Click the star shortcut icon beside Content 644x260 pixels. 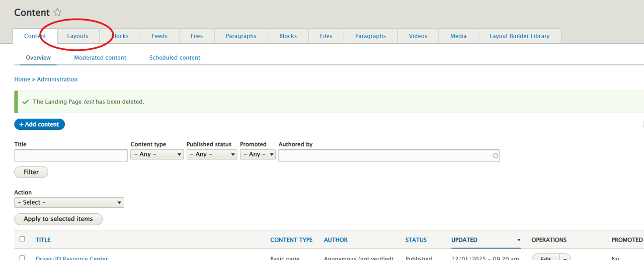(57, 13)
